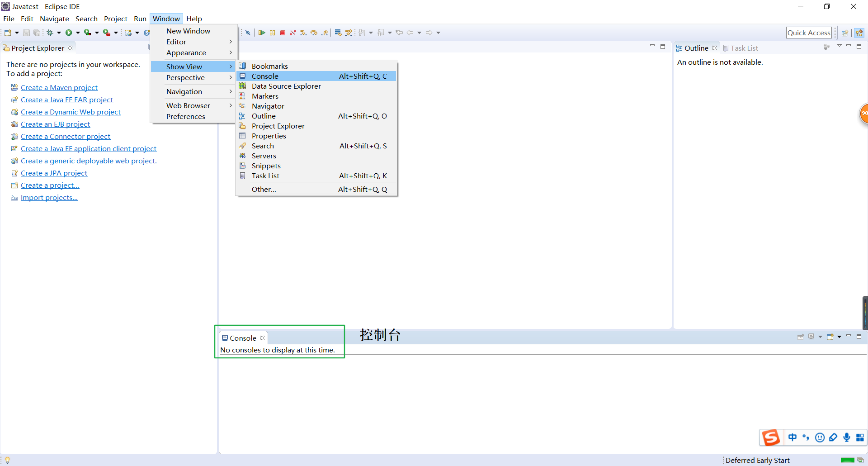Viewport: 868px width, 466px height.
Task: Select Bookmarks from Show View list
Action: tap(316, 66)
